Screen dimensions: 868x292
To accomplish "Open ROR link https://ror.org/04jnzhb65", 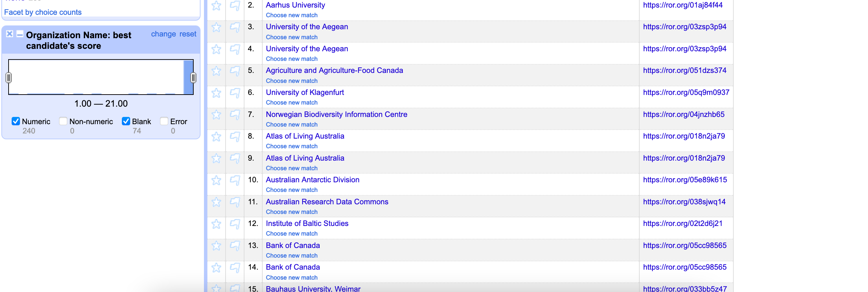I will click(x=684, y=115).
